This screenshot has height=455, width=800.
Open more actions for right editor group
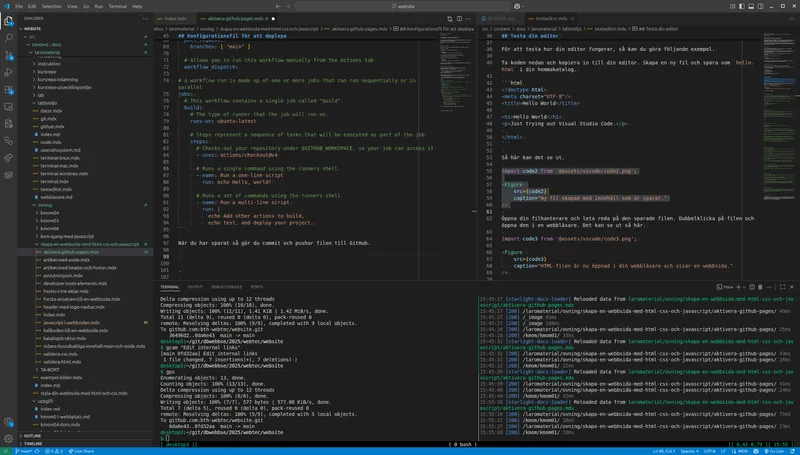[x=792, y=18]
